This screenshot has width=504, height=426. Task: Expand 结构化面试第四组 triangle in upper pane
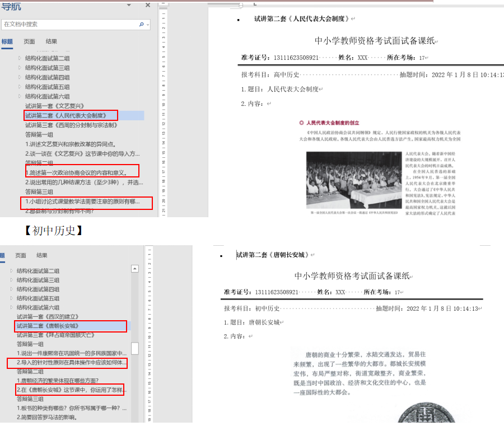tap(20, 77)
